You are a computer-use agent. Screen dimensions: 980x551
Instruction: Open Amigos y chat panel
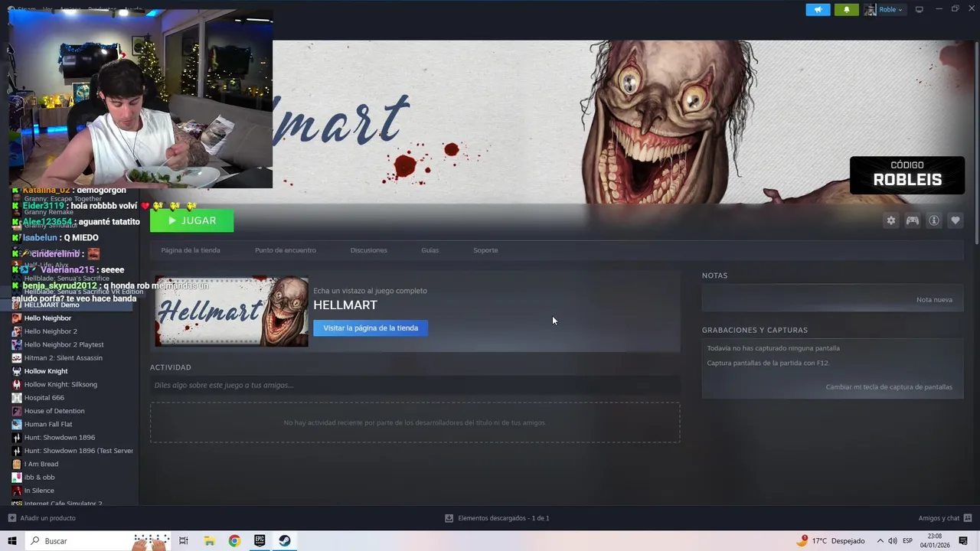945,518
